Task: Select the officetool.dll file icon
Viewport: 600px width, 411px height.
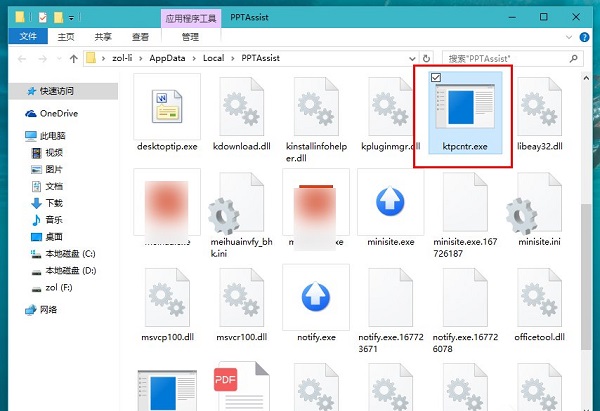Action: click(539, 297)
